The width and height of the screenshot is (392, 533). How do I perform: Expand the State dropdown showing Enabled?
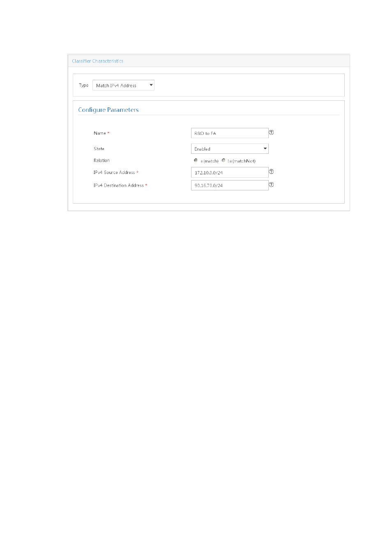pos(229,149)
